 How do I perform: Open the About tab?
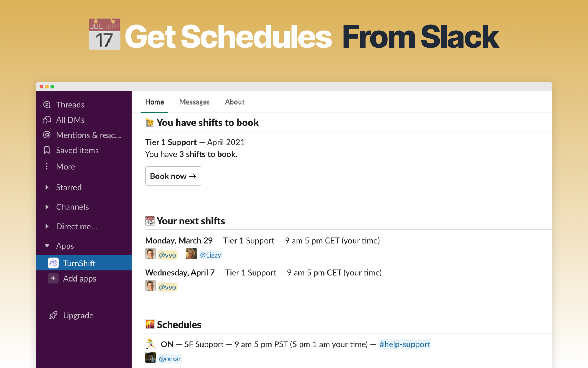coord(234,102)
